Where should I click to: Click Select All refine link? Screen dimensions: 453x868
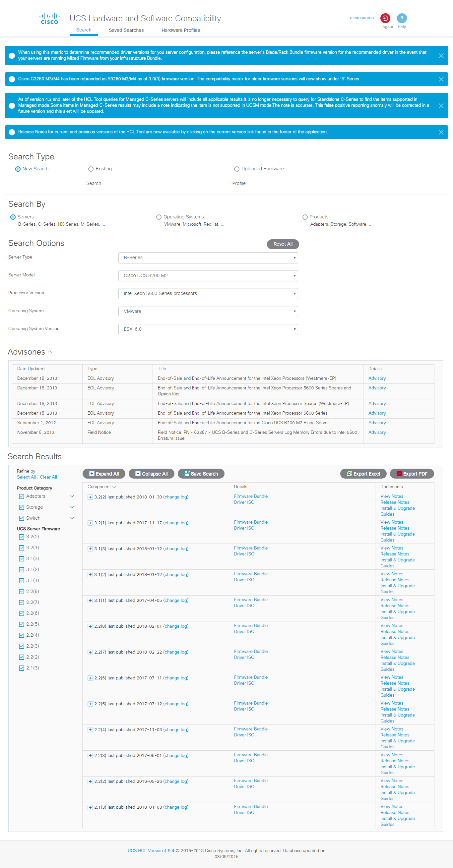click(x=26, y=477)
